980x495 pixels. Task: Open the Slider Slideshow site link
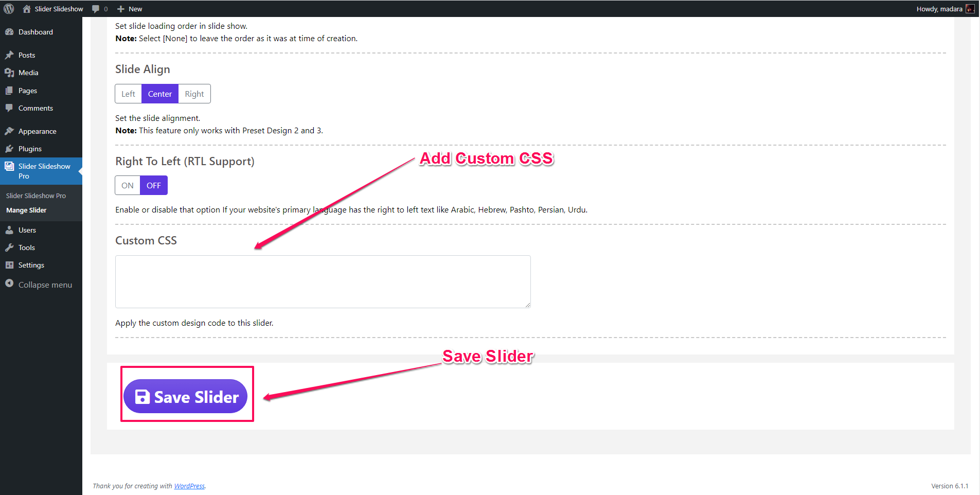(x=53, y=9)
